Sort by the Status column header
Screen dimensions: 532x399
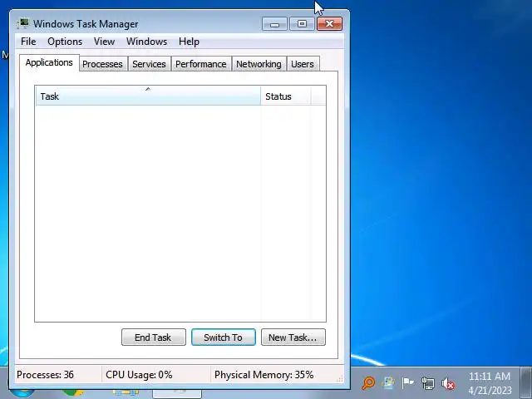[x=285, y=96]
